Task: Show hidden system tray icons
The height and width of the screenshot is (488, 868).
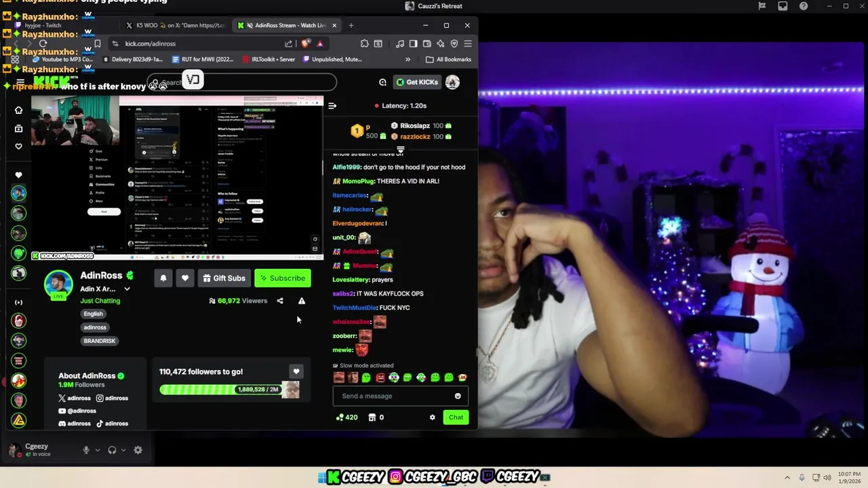Action: [x=787, y=477]
